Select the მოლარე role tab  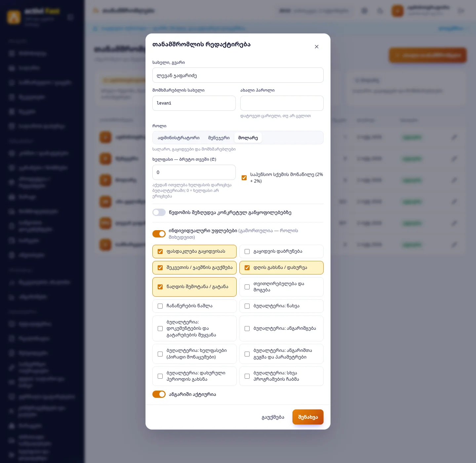coord(248,138)
